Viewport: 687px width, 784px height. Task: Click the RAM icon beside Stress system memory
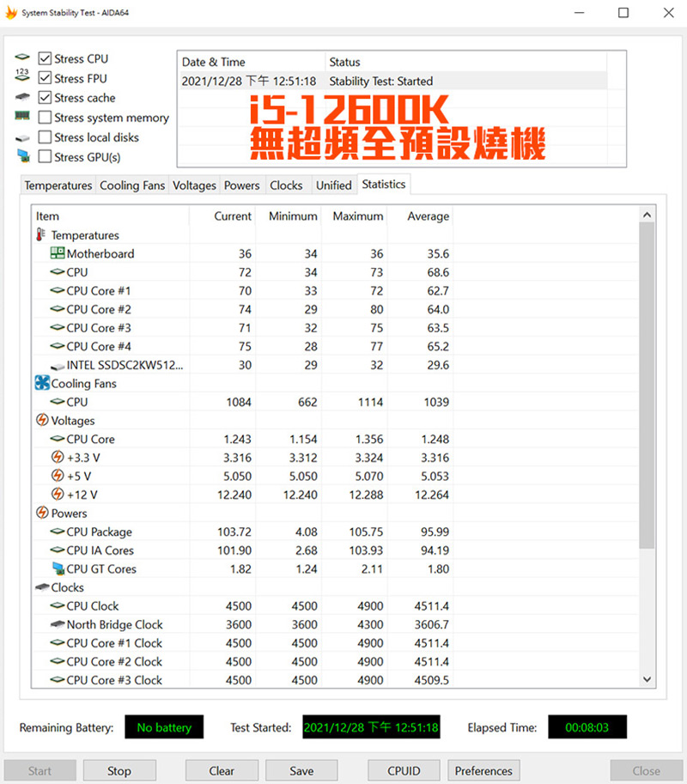point(22,116)
